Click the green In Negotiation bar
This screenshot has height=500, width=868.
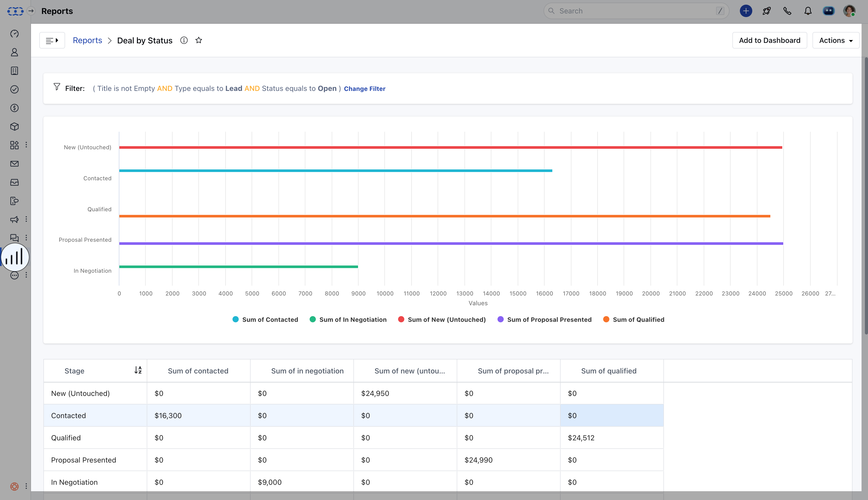(238, 267)
